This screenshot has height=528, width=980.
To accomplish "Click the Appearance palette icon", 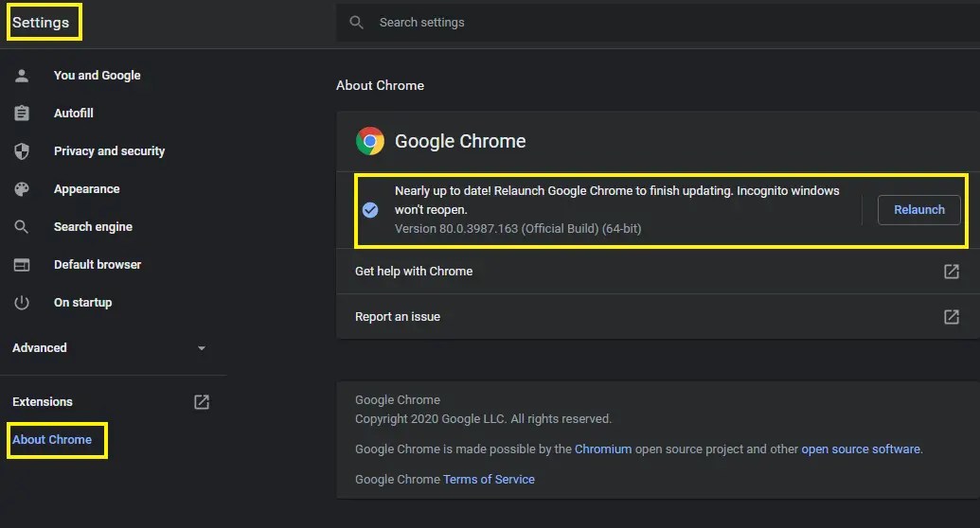I will point(22,189).
